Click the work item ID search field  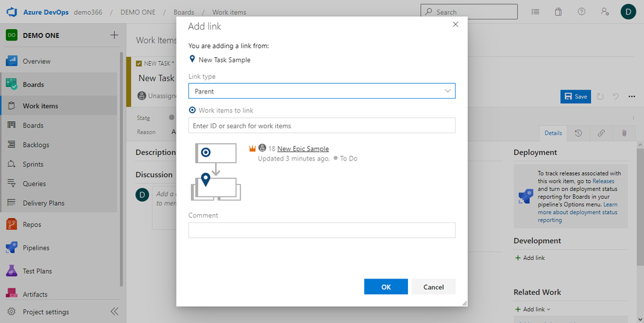coord(322,126)
